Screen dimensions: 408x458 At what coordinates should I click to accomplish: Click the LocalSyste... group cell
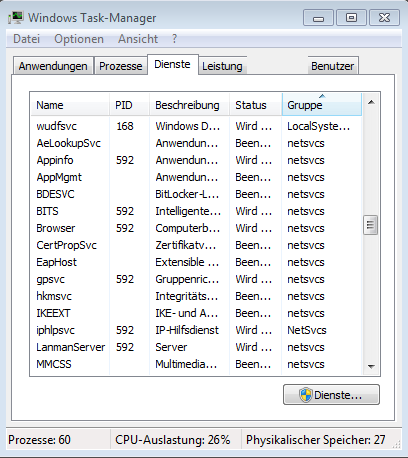[x=319, y=126]
